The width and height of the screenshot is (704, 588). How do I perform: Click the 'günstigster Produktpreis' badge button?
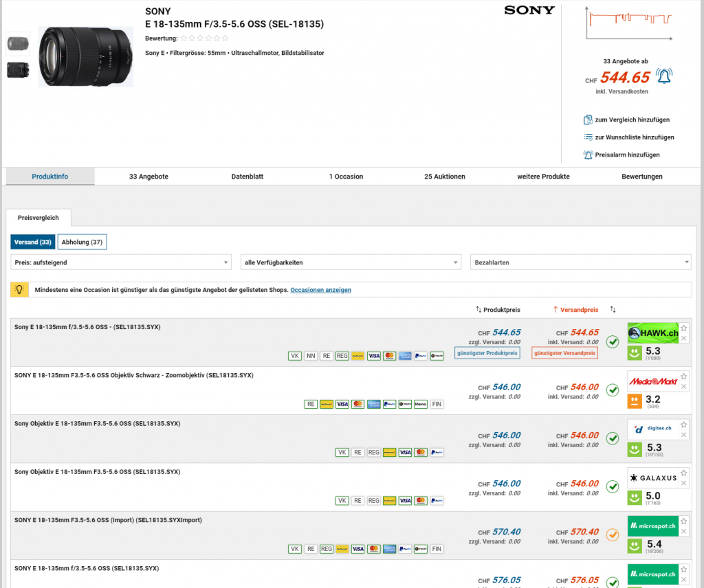pyautogui.click(x=487, y=353)
